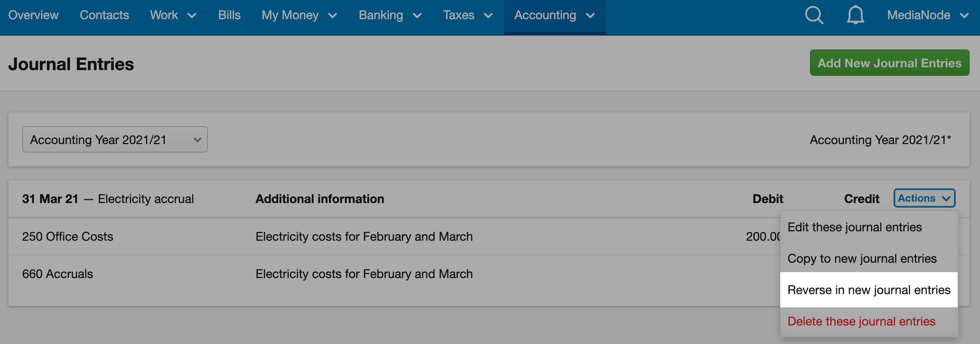The width and height of the screenshot is (980, 344).
Task: Click Add New Journal Entries button
Action: click(x=889, y=63)
